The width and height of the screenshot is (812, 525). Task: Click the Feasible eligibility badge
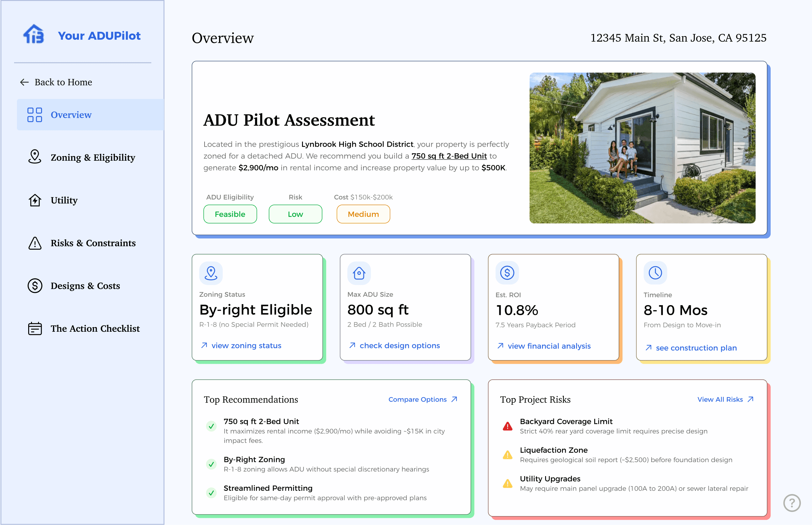tap(230, 214)
